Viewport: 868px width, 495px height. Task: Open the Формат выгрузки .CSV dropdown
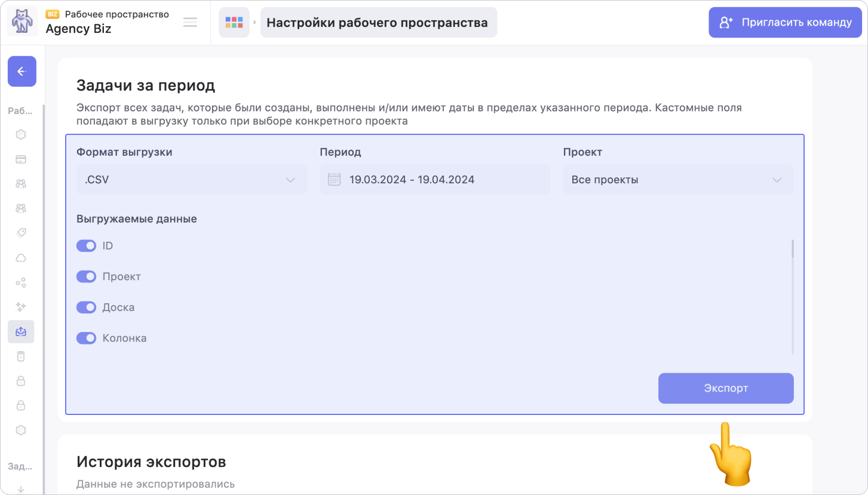(191, 180)
